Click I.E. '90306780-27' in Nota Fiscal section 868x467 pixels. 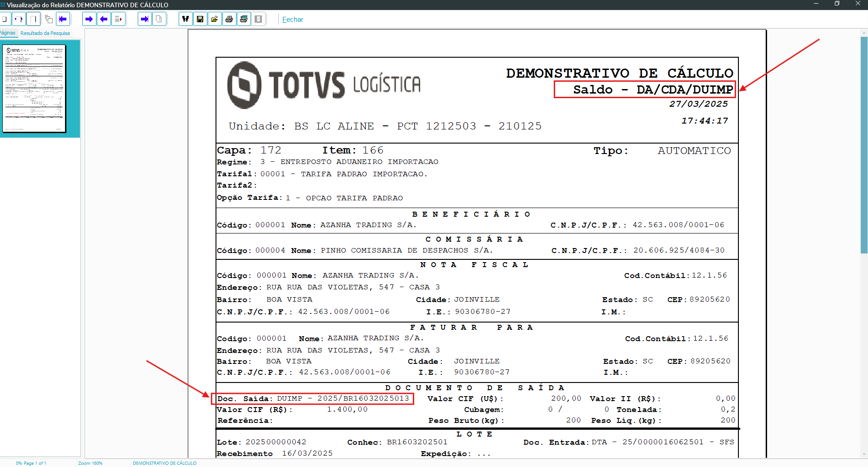(x=483, y=312)
